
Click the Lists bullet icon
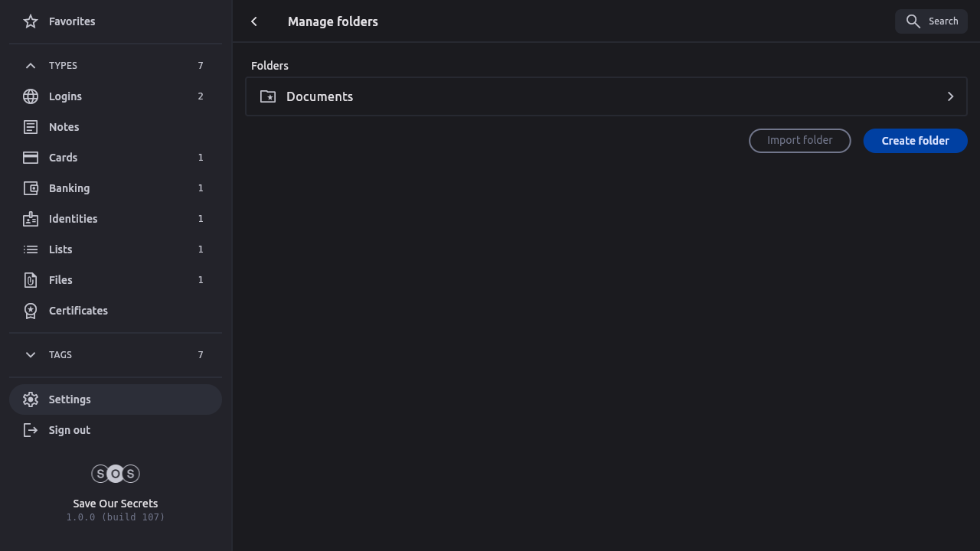click(31, 249)
